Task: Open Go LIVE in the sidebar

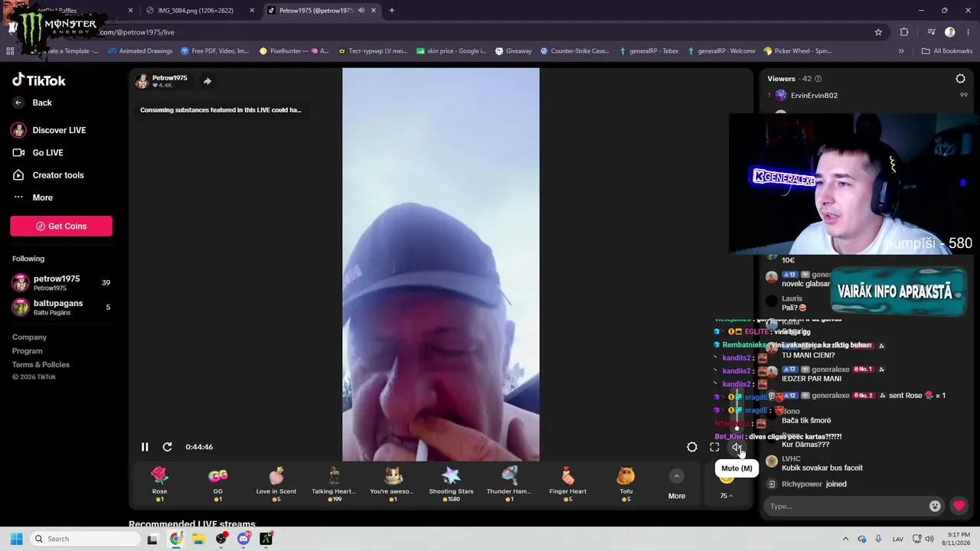Action: [x=38, y=152]
